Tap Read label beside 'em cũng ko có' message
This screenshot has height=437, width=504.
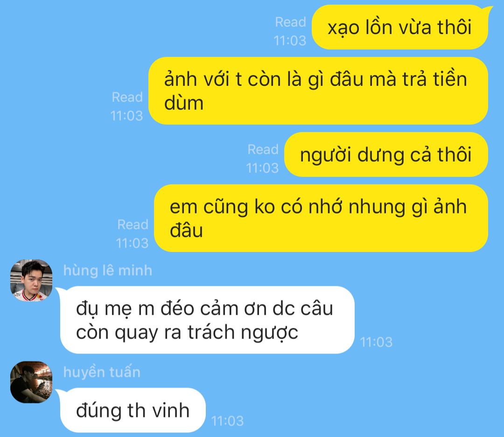click(133, 225)
